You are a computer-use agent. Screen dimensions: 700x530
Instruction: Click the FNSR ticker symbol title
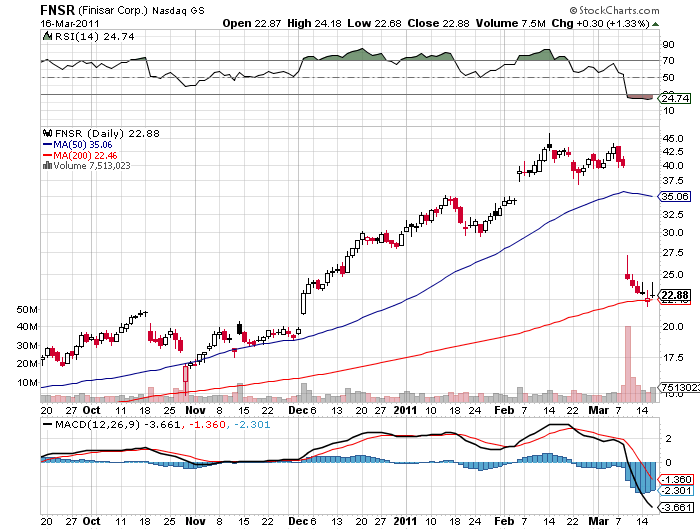(58, 10)
